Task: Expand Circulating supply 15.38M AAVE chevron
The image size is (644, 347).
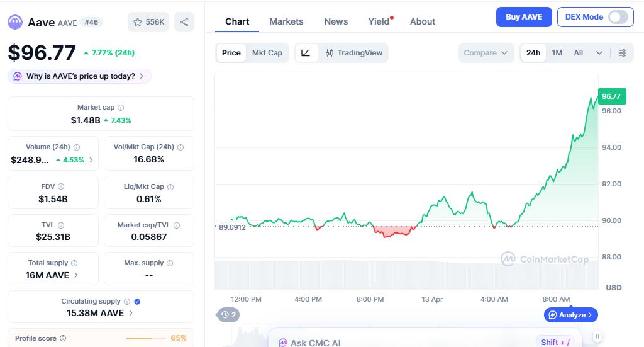Action: point(131,313)
